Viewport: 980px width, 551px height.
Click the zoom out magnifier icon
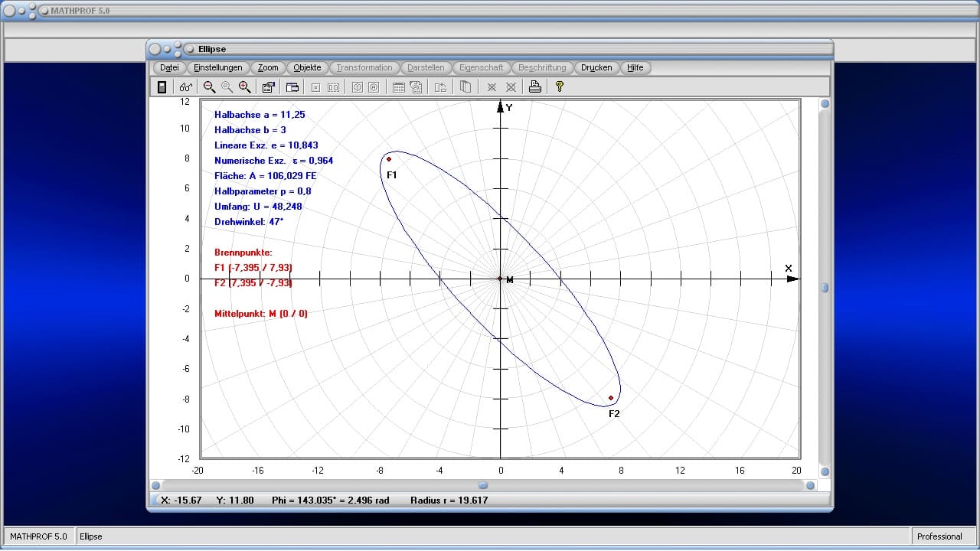click(209, 87)
